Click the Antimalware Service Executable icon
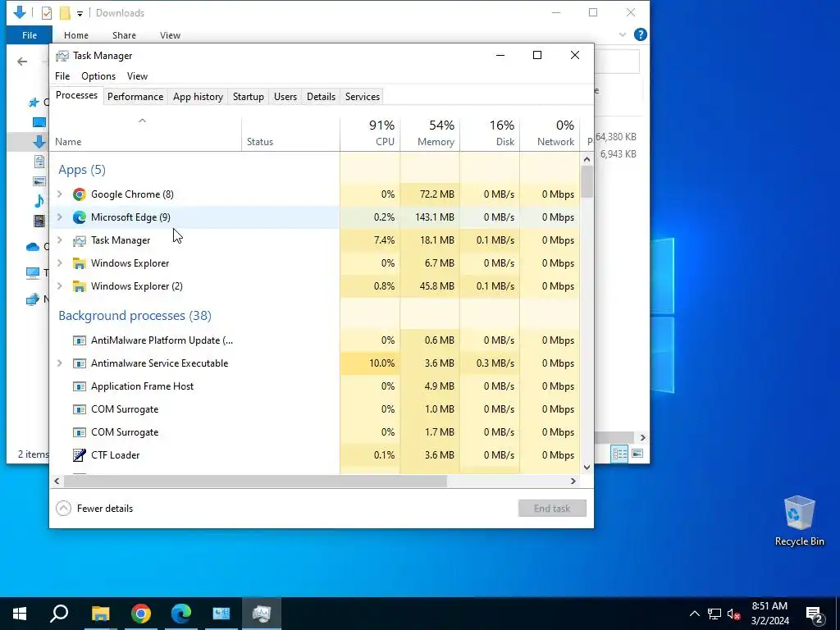 point(80,363)
